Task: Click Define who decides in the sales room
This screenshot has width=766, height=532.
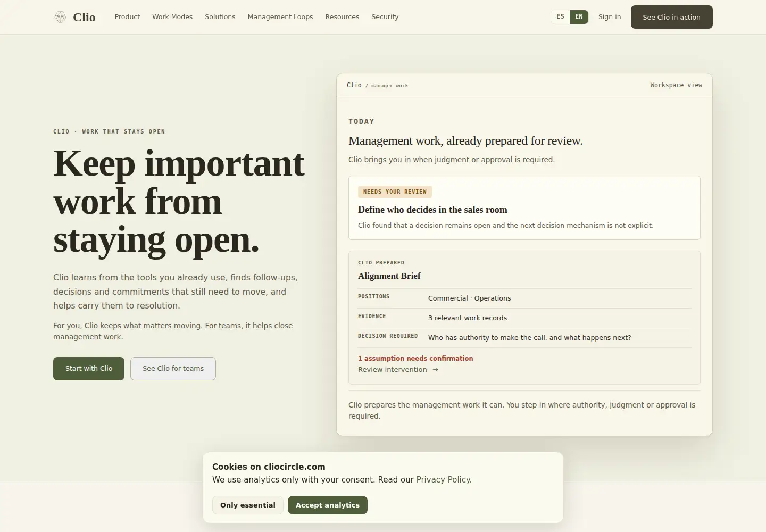Action: (x=432, y=210)
